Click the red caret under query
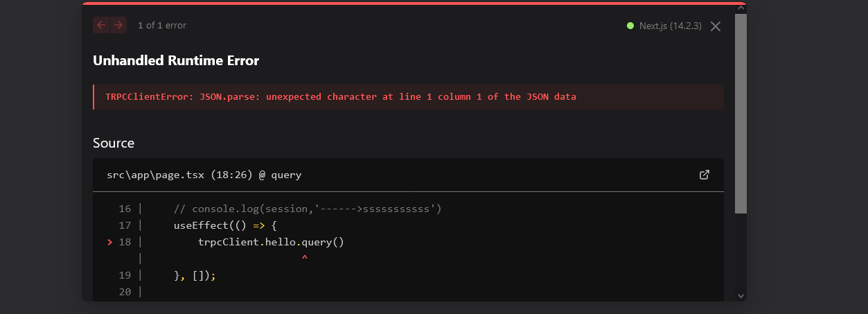Screen dimensions: 868x314 304,259
